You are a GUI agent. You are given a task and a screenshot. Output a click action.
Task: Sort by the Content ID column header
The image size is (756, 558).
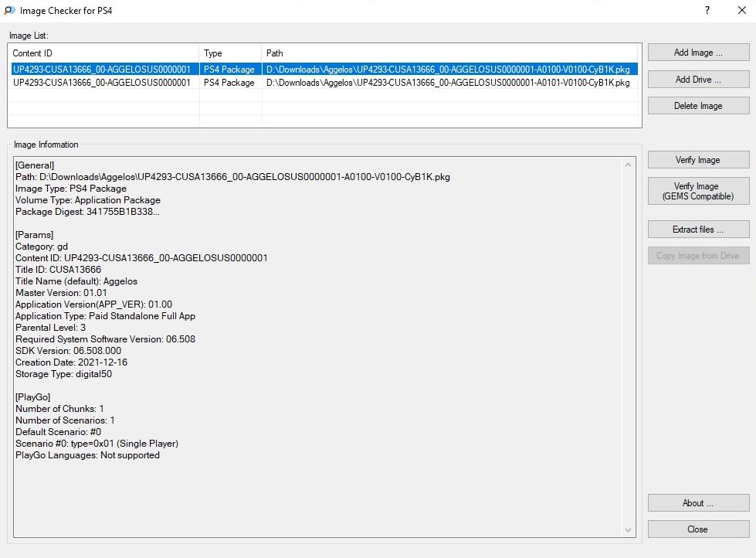point(103,53)
